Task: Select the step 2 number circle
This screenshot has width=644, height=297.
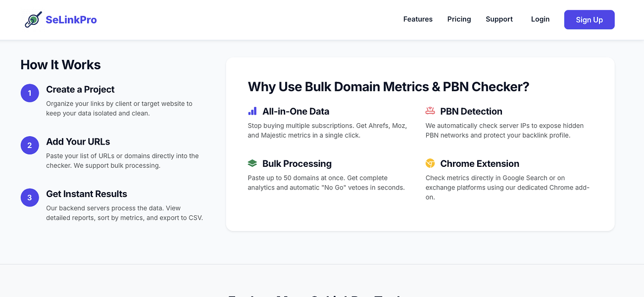Action: 30,146
